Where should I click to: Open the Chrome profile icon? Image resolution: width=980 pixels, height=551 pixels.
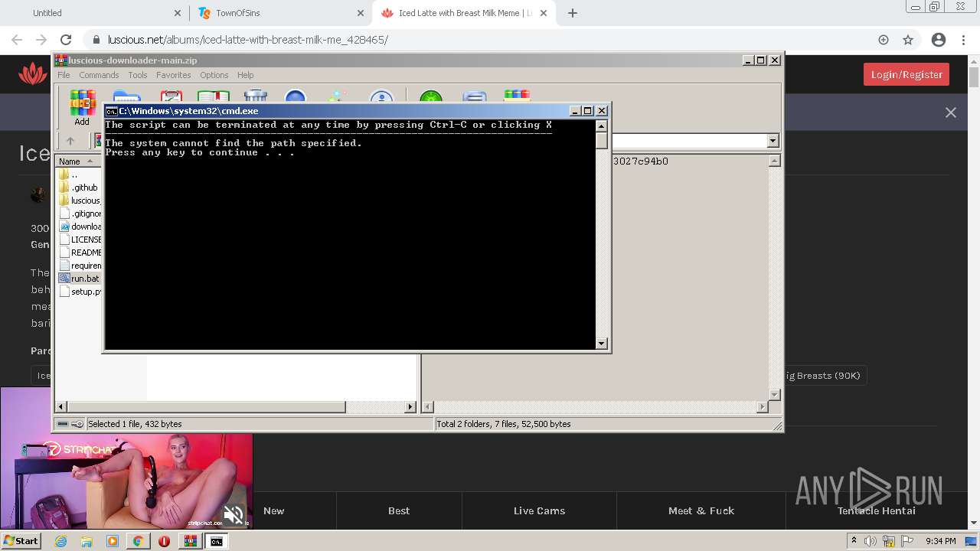coord(939,40)
